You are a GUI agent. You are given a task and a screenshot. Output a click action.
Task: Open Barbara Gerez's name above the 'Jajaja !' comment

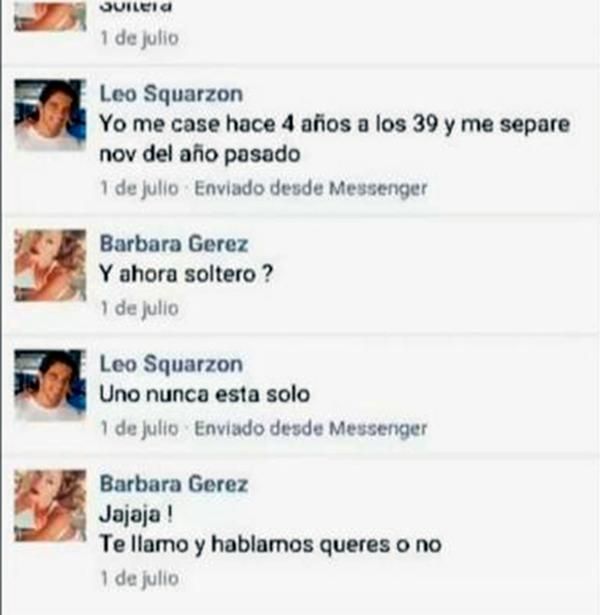click(x=174, y=484)
